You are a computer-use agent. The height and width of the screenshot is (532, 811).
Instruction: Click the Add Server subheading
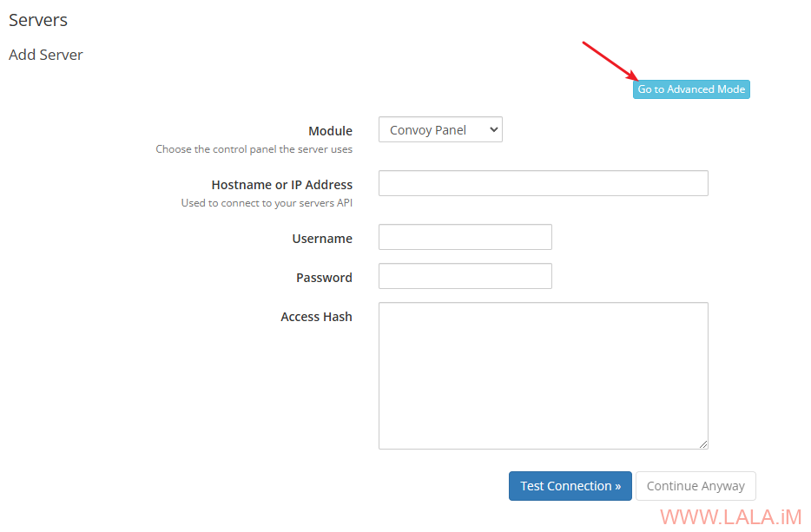point(46,55)
